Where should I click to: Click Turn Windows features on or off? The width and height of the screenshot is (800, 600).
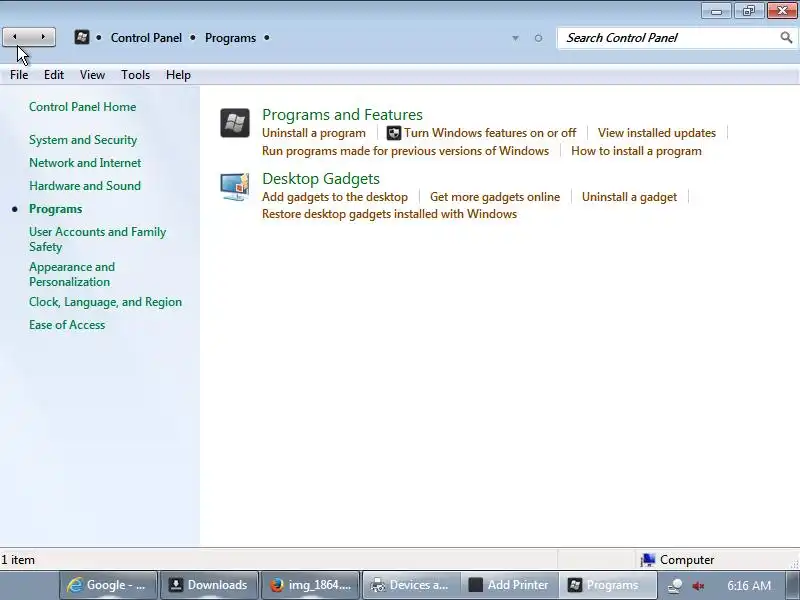(x=490, y=133)
